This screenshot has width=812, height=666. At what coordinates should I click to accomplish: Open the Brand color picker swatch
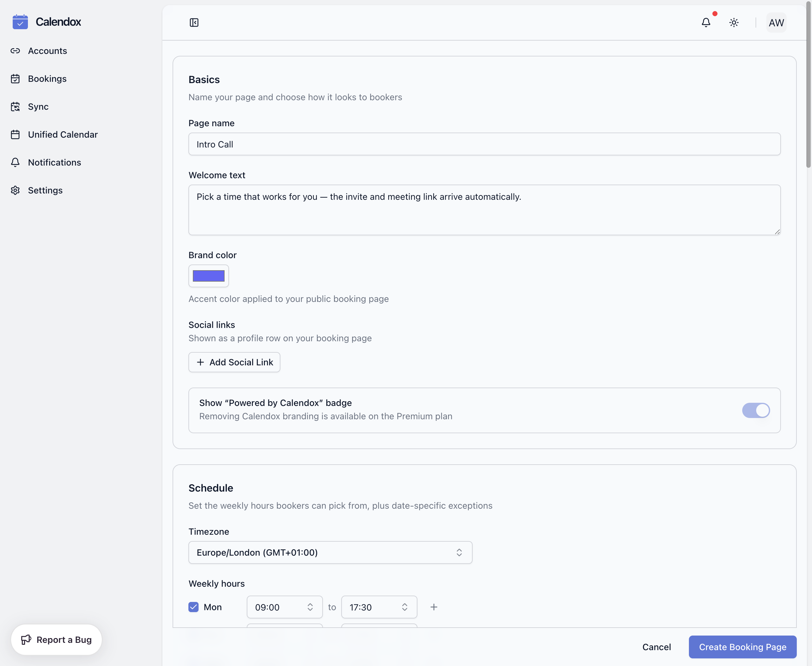pos(209,276)
